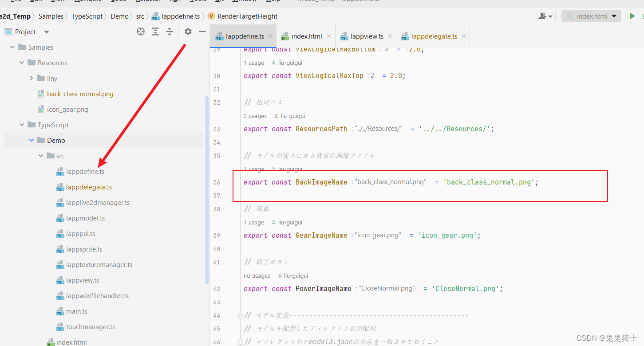Select back_class_normal.png in project tree
This screenshot has height=346, width=644.
pyautogui.click(x=80, y=94)
